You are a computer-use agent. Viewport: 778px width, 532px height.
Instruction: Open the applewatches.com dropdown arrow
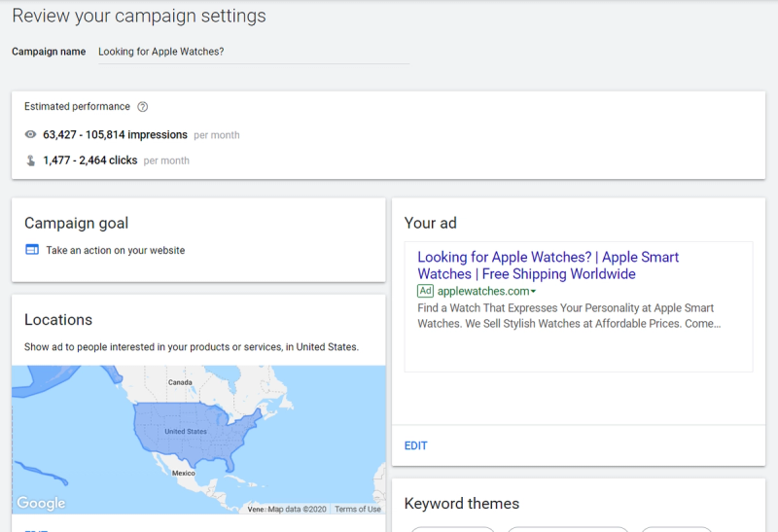pos(533,292)
